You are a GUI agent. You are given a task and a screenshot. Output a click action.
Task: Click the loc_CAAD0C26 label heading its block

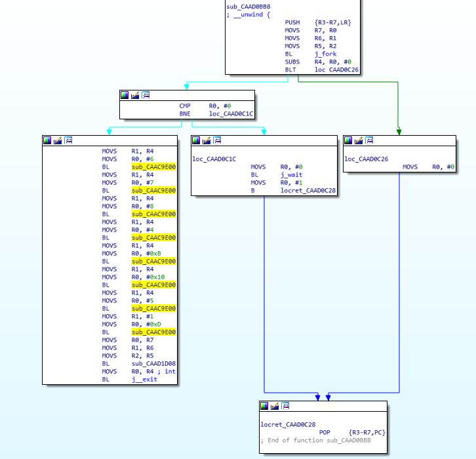367,159
